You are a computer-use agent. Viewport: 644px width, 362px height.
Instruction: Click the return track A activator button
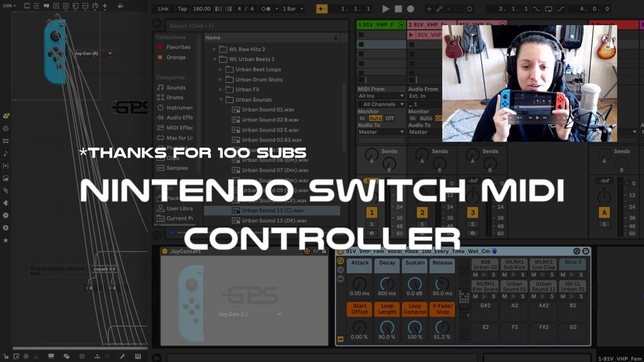click(x=604, y=212)
